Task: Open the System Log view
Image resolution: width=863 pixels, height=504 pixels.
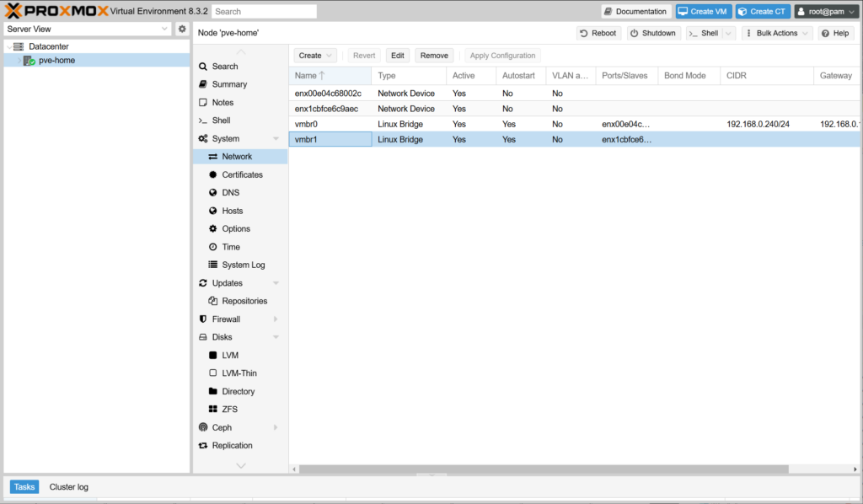Action: [x=243, y=265]
